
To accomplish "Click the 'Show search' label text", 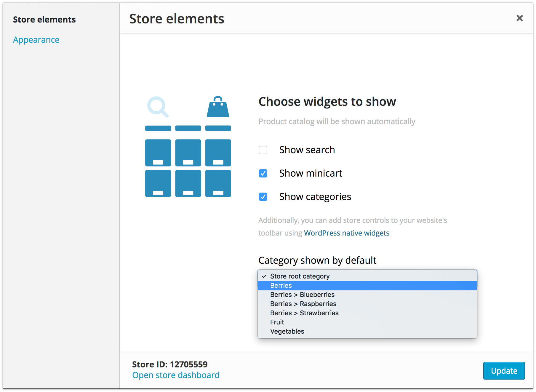I will [x=307, y=150].
